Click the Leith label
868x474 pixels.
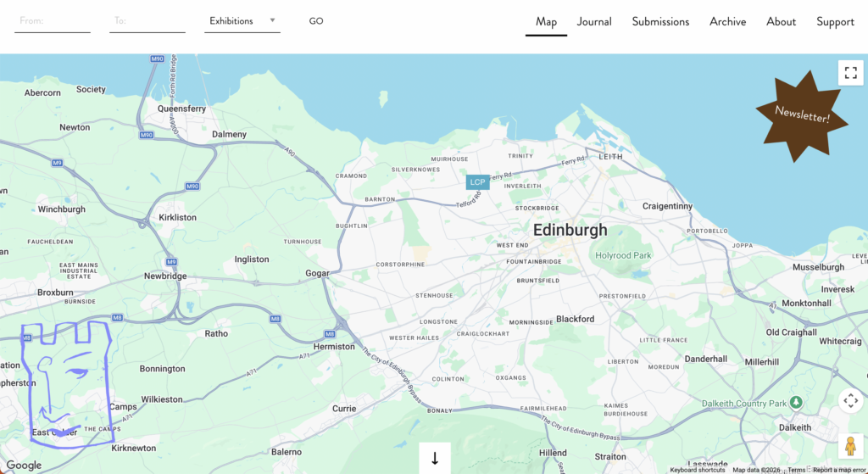[x=610, y=157]
